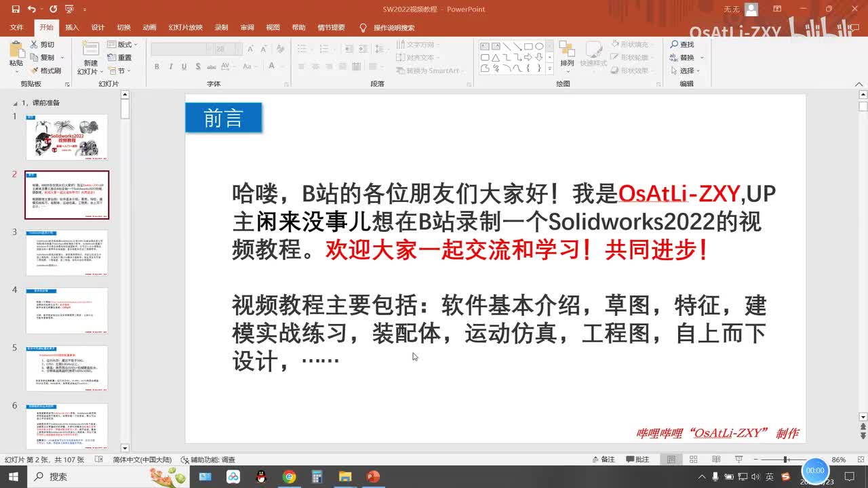
Task: Open PowerPoint from the taskbar
Action: click(x=373, y=476)
